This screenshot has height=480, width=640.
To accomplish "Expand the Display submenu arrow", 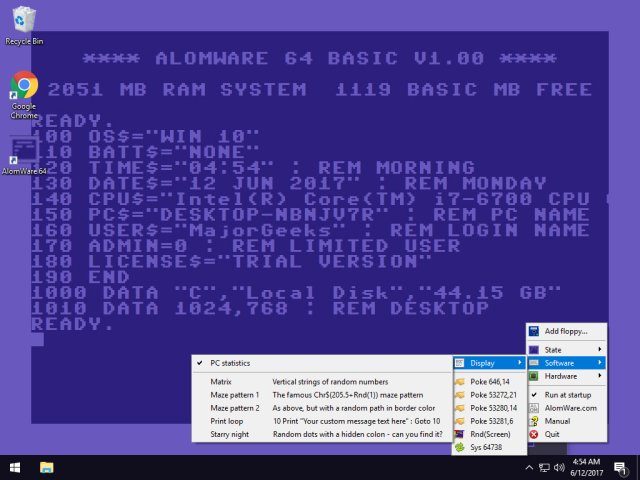I will pyautogui.click(x=520, y=362).
